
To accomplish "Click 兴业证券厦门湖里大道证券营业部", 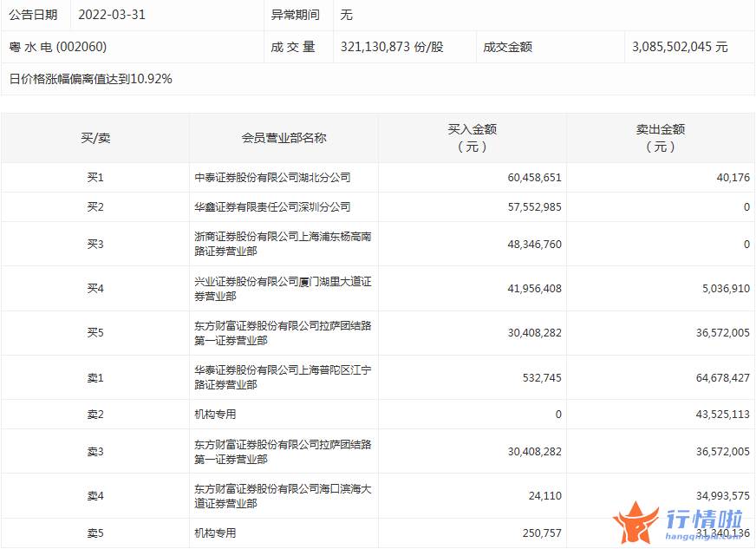I will (x=283, y=289).
